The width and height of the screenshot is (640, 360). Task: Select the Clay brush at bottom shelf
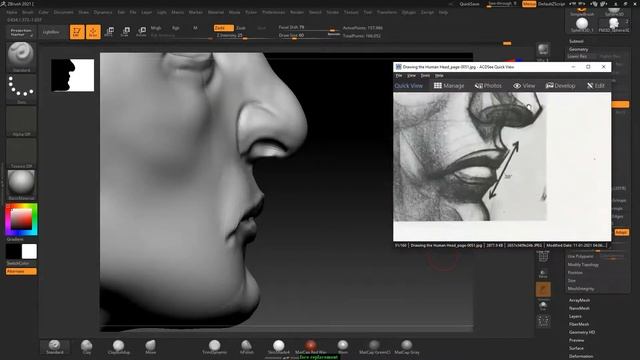click(87, 347)
